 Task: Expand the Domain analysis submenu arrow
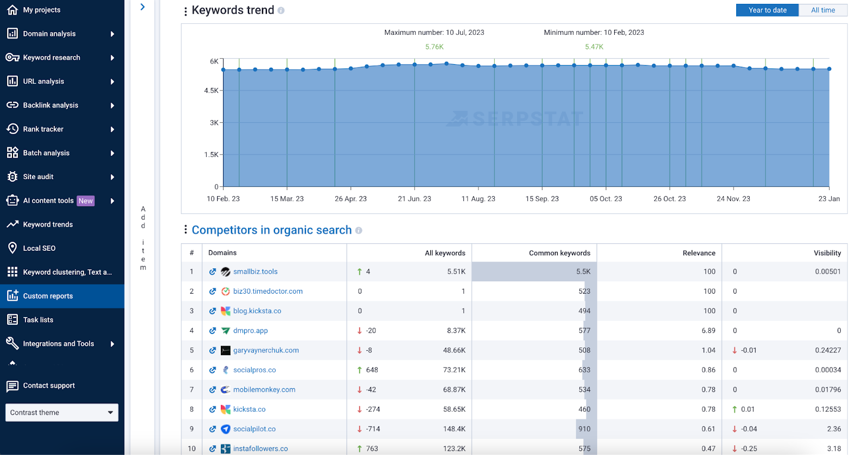[x=112, y=34]
